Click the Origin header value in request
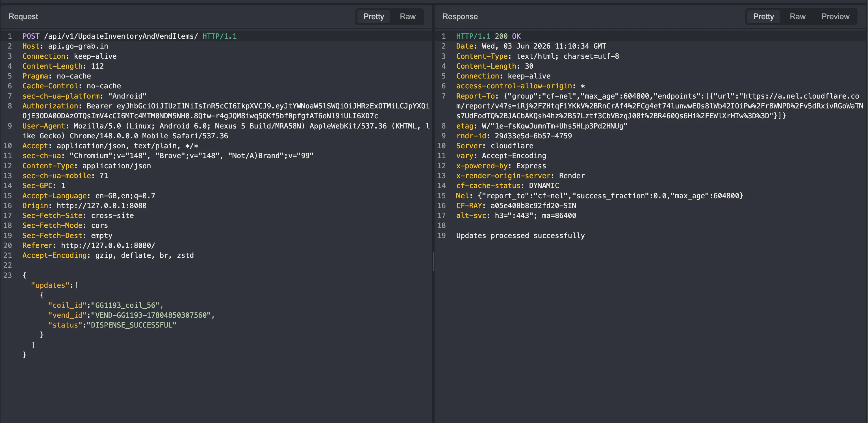 pos(101,206)
